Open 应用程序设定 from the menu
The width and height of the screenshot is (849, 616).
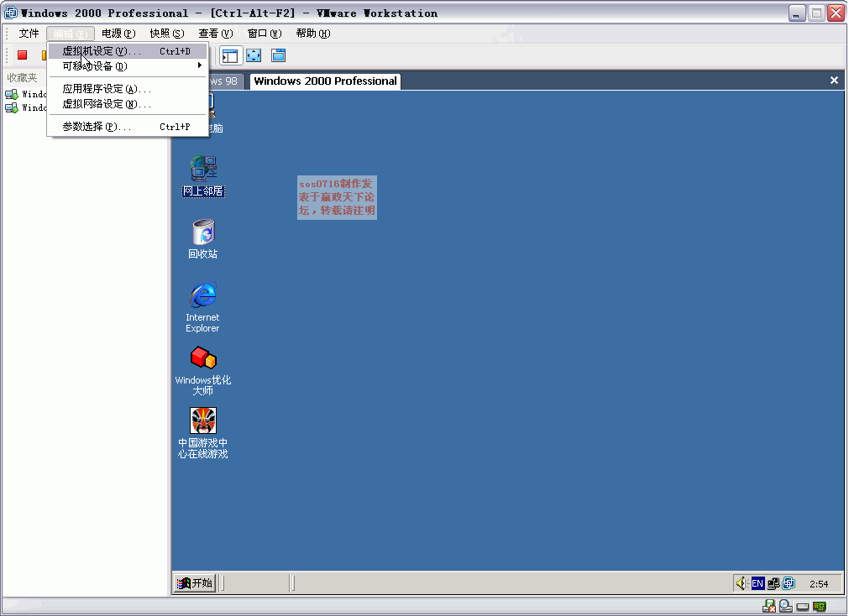point(128,89)
